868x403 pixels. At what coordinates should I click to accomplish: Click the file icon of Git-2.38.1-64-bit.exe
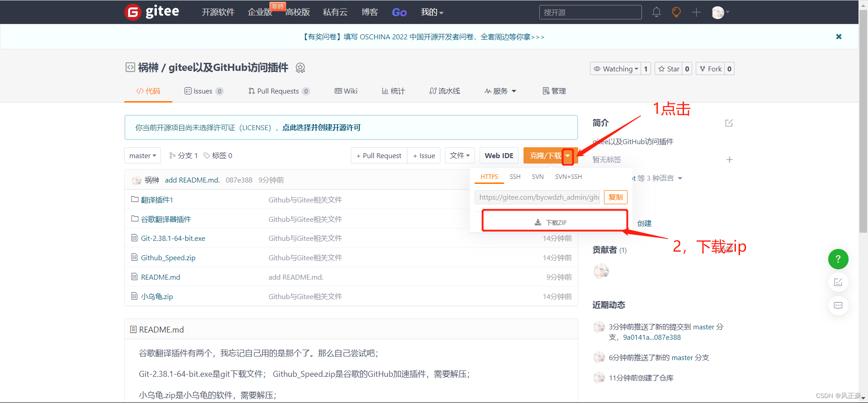134,238
